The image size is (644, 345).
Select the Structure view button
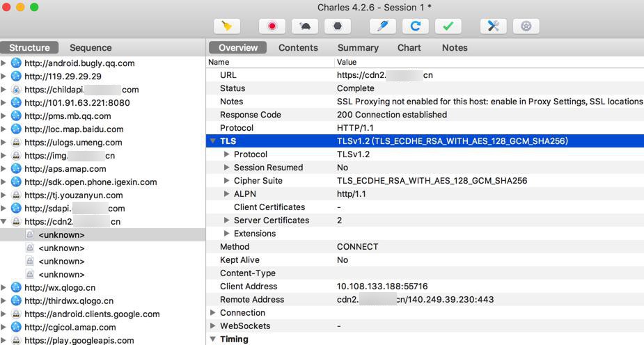pos(29,48)
